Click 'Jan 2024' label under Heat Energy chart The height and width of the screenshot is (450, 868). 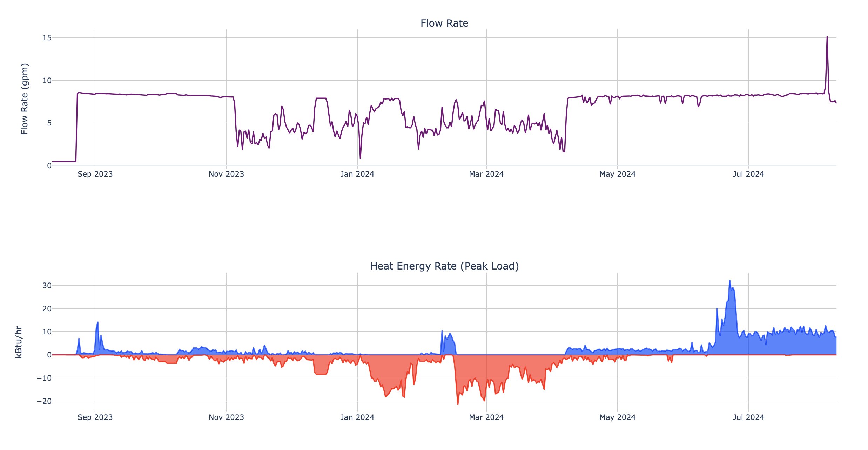click(357, 417)
